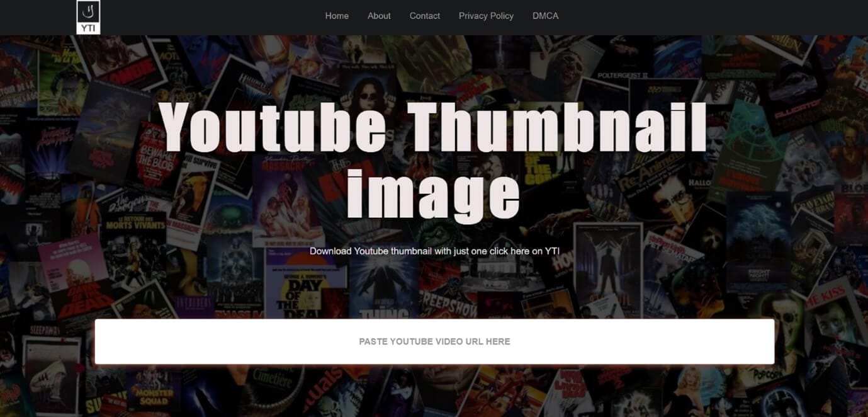Focus the Paste YouTube Video URL field
868x417 pixels.
(434, 341)
